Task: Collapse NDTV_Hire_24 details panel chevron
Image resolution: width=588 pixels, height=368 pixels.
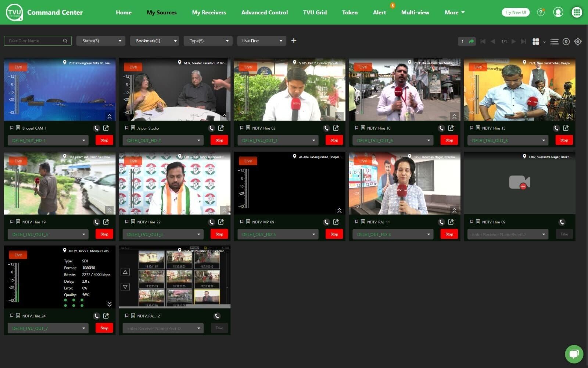Action: 110,304
